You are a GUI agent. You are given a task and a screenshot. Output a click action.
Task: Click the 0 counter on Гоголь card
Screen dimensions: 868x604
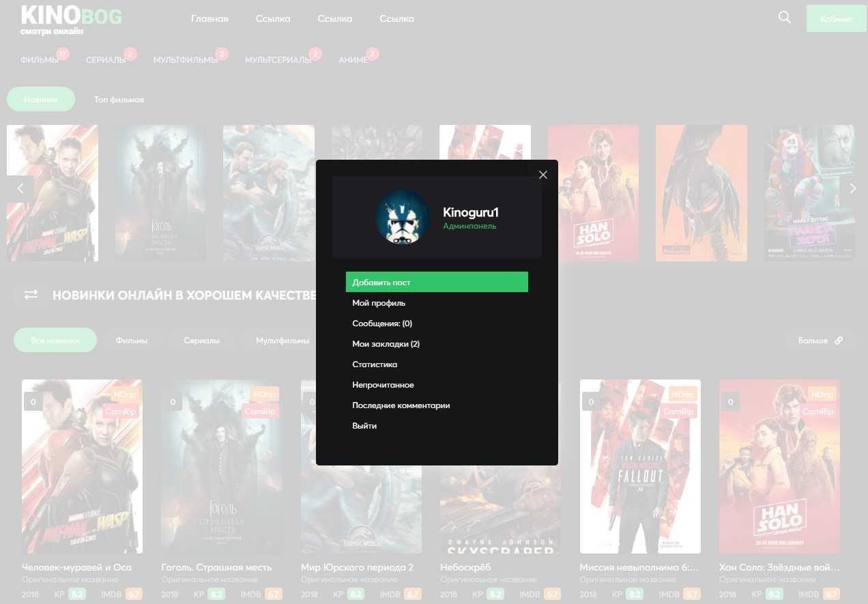pos(173,402)
